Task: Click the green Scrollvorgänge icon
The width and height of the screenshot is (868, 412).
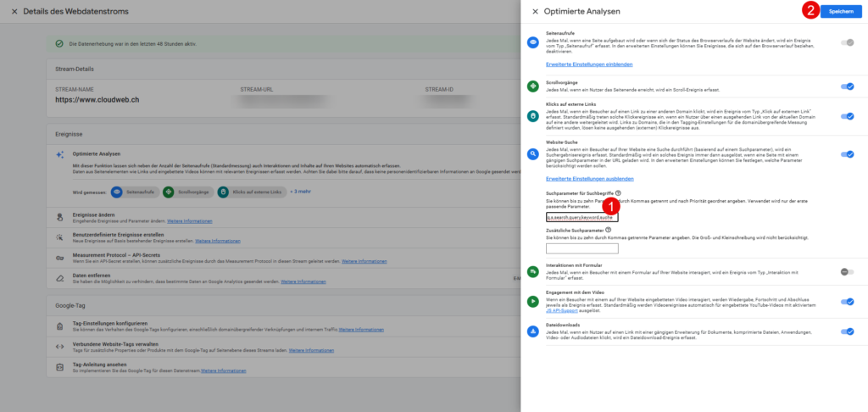Action: click(x=533, y=86)
